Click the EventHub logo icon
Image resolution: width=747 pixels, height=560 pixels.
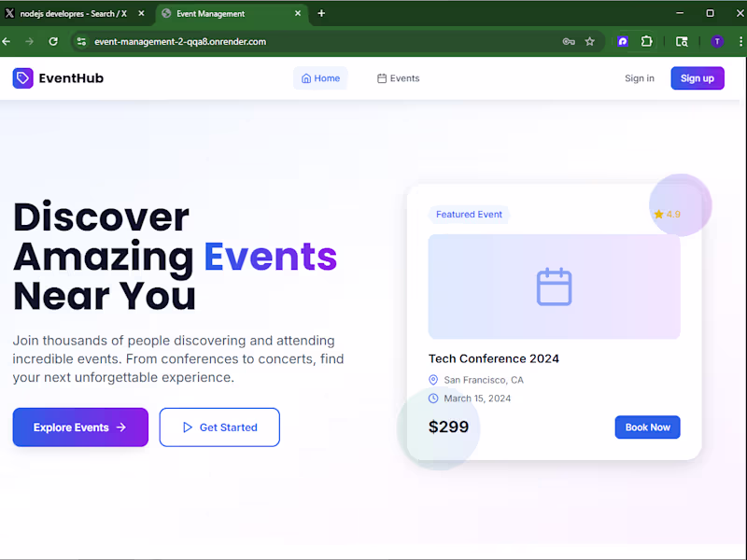[x=21, y=78]
